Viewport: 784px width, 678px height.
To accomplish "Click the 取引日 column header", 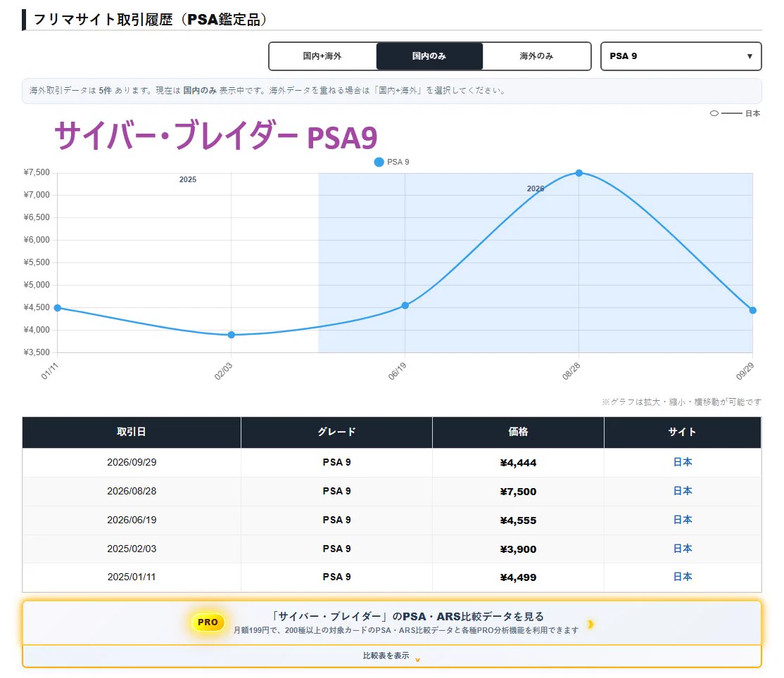I will [x=132, y=432].
